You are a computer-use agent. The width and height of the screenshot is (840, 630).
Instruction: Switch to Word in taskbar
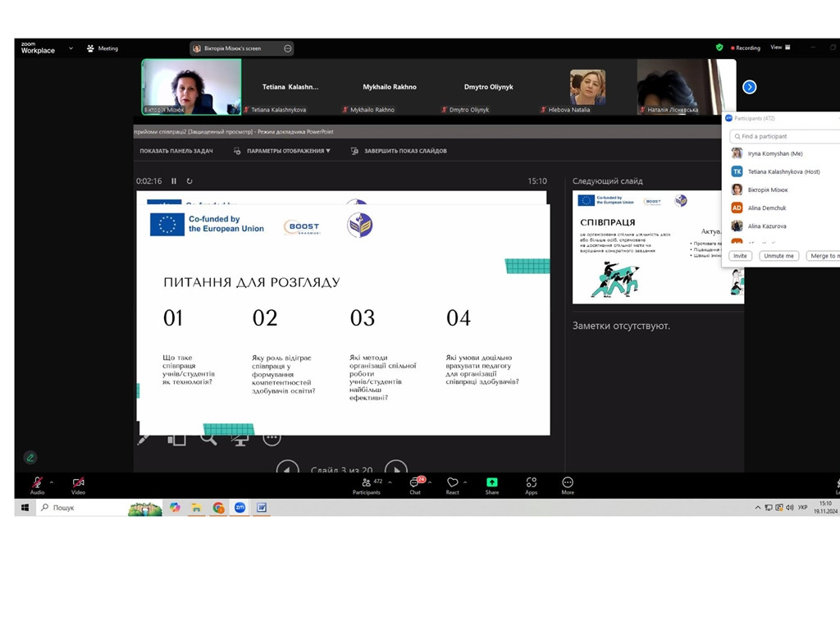[262, 507]
